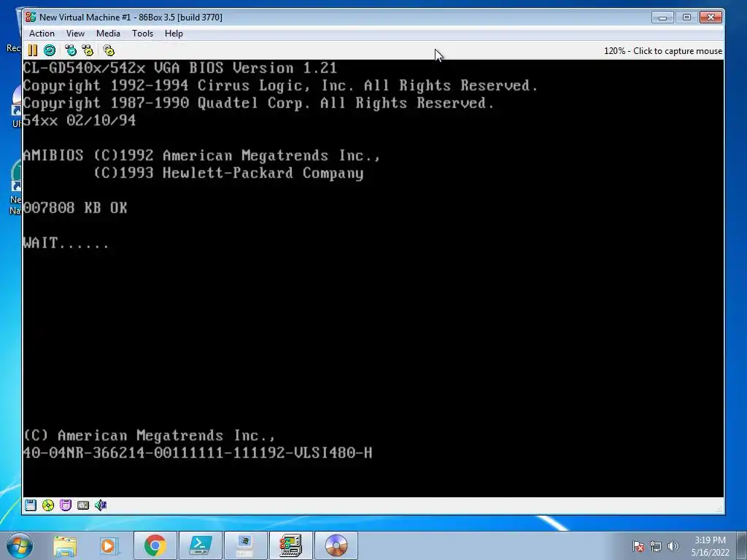The image size is (747, 560).
Task: Open Windows Explorer from the taskbar
Action: click(65, 545)
